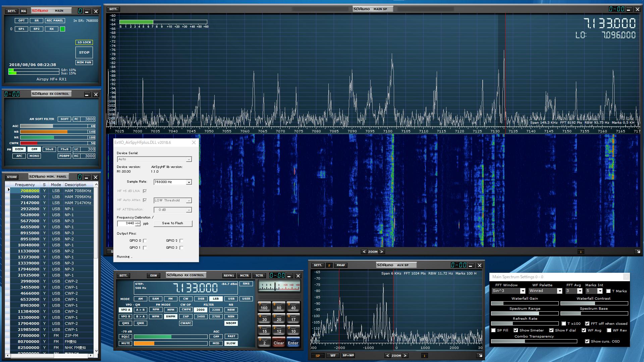This screenshot has width=644, height=362.
Task: Click zoom-in arrow in main spectrum
Action: (x=381, y=252)
